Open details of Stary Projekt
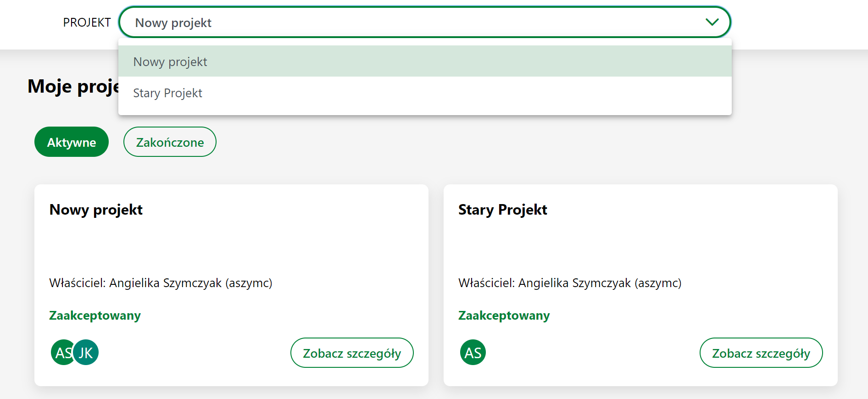This screenshot has height=399, width=868. pyautogui.click(x=761, y=353)
